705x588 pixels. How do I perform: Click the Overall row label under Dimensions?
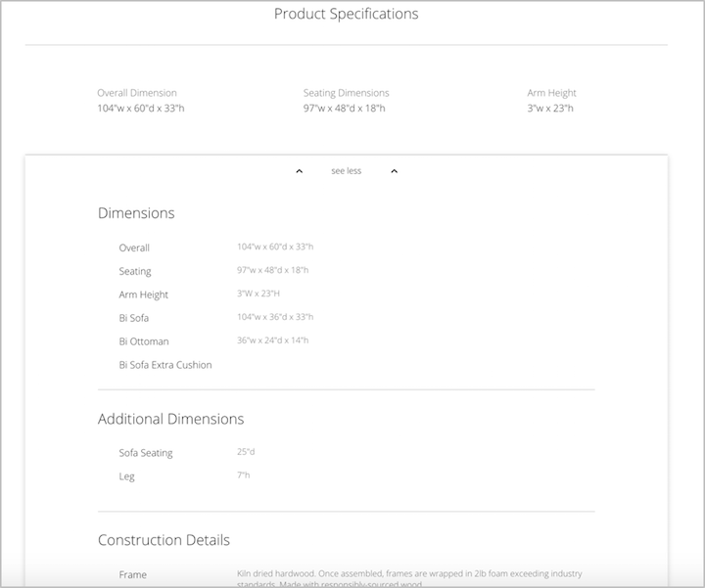click(134, 248)
